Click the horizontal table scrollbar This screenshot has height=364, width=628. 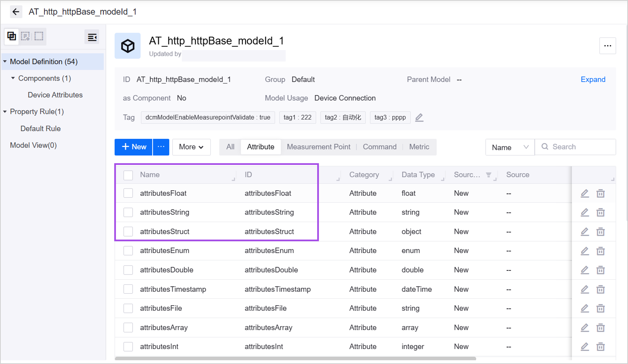tap(295, 359)
